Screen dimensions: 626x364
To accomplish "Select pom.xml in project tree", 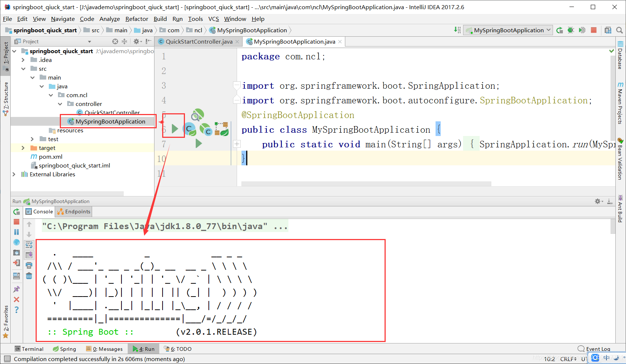I will (51, 157).
